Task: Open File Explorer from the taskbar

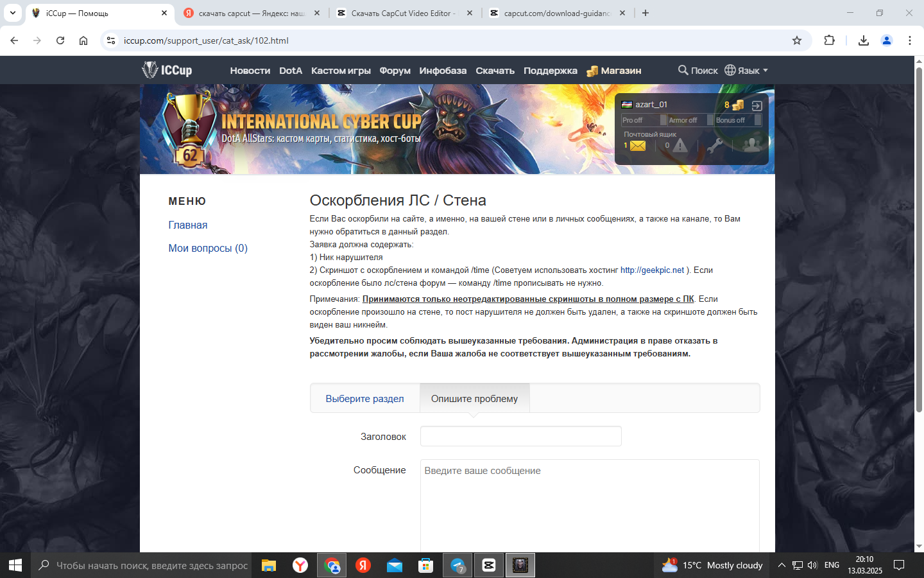Action: (269, 565)
